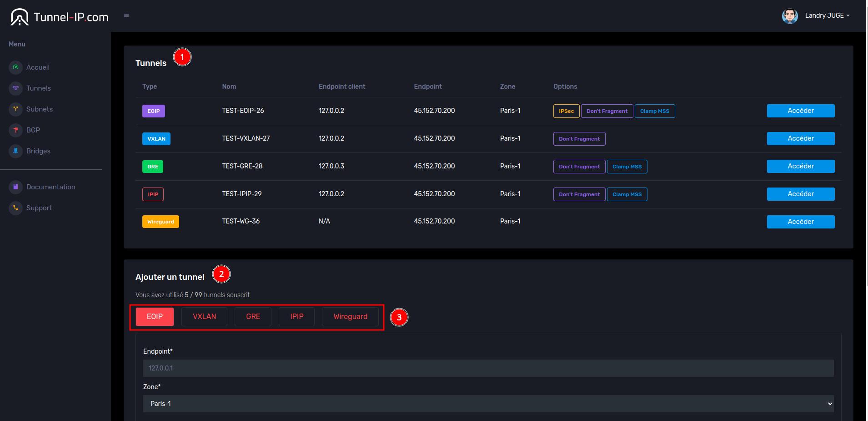Click Accéder for TEST-EOIP-26 tunnel
Viewport: 868px width, 421px height.
[x=800, y=111]
